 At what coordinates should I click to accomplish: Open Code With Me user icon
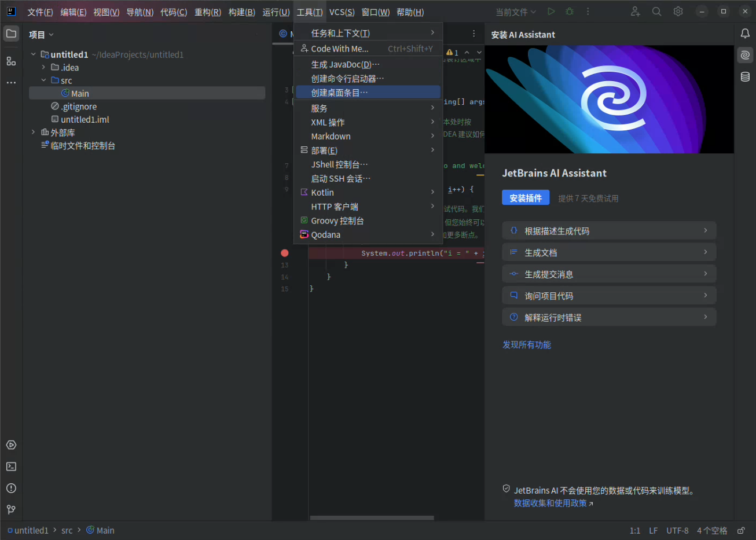tap(635, 12)
